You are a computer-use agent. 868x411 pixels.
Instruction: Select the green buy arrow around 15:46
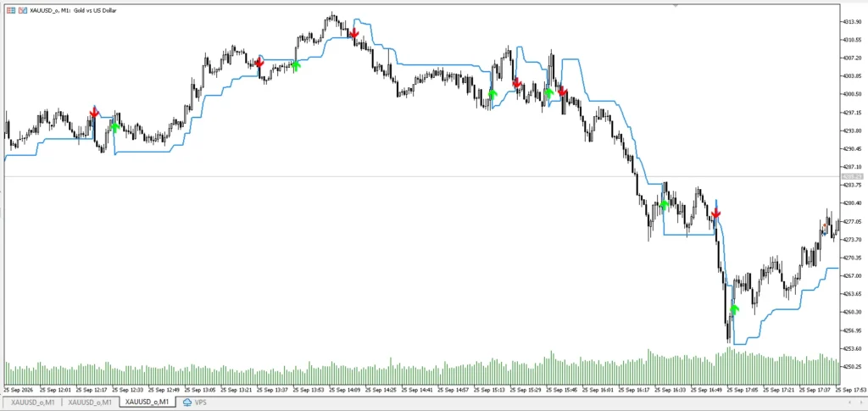[x=548, y=92]
